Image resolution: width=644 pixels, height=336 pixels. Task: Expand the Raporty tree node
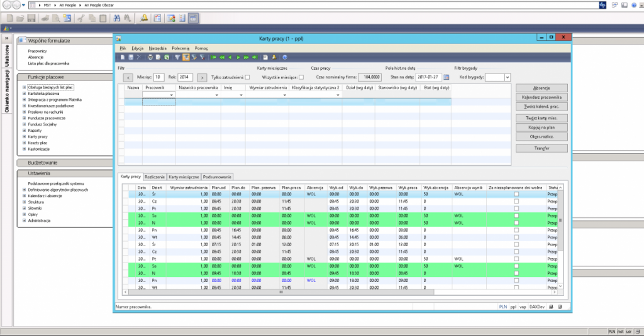point(24,131)
